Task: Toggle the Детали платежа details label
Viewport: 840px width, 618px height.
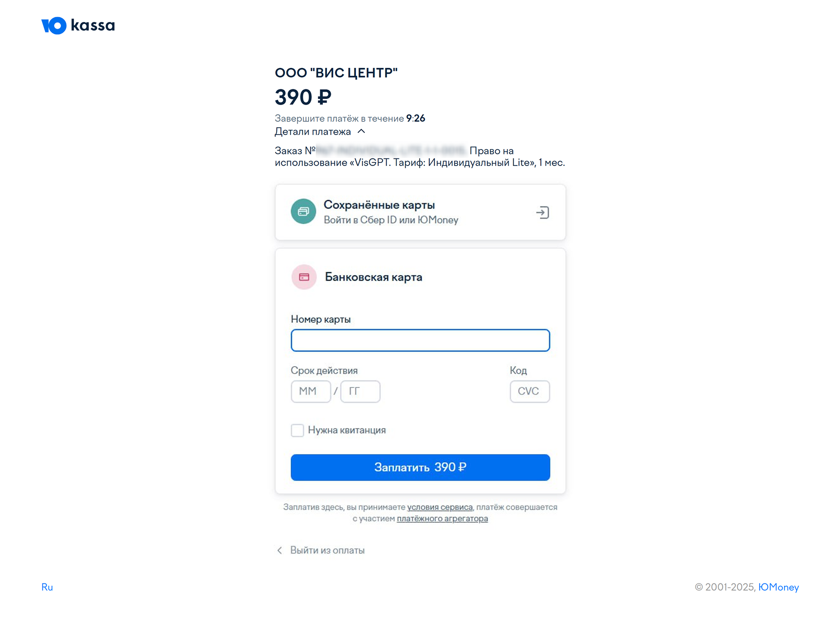Action: click(x=313, y=132)
